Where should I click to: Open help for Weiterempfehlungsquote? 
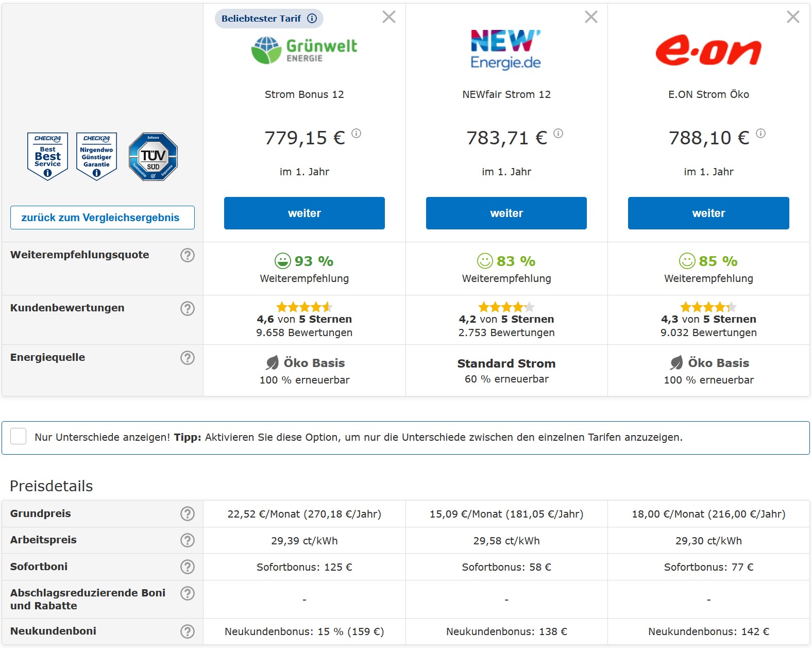pos(188,255)
